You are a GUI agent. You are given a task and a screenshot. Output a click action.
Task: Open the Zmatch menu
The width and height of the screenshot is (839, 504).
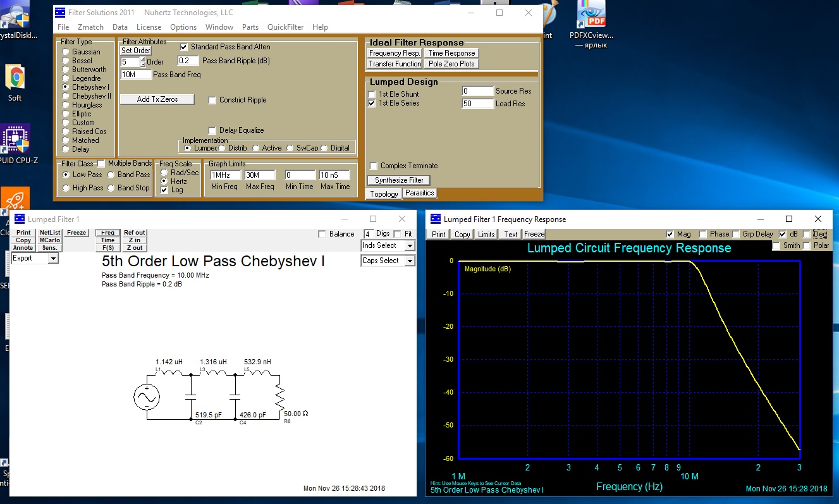pyautogui.click(x=90, y=27)
